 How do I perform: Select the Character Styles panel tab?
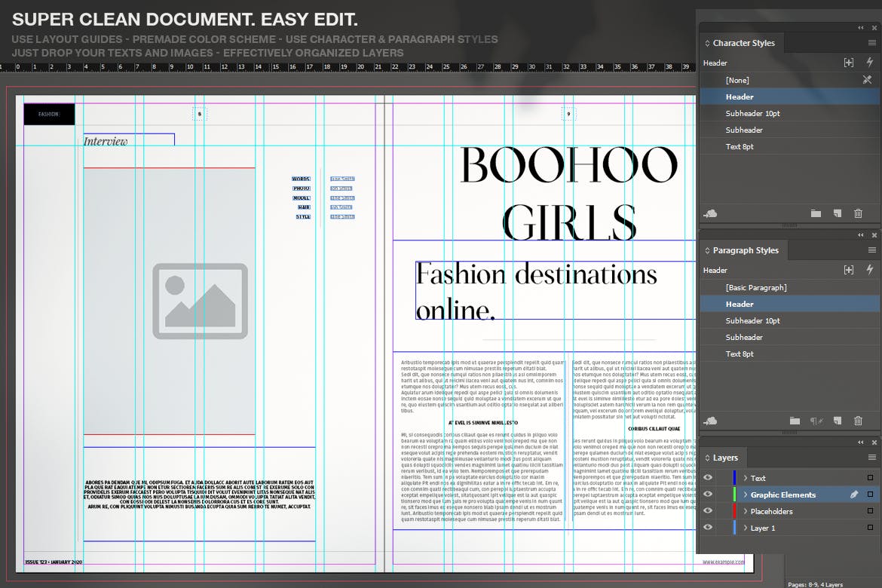tap(743, 43)
